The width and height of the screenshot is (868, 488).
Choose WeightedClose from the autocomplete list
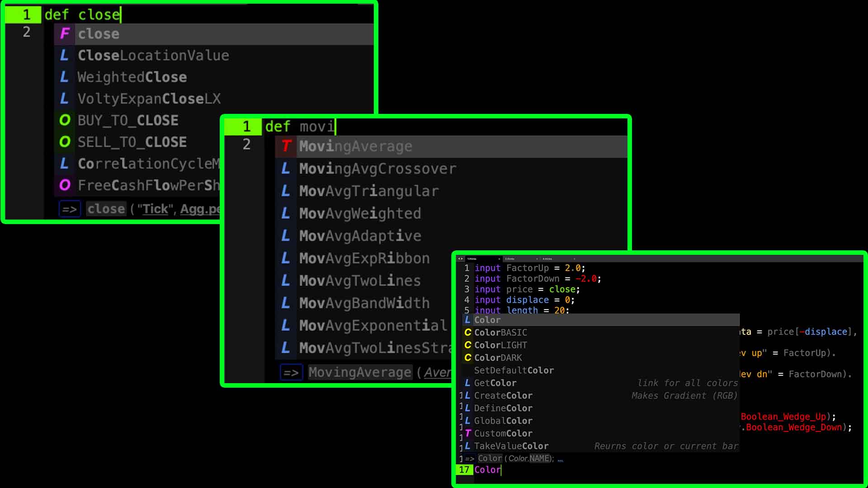tap(132, 77)
